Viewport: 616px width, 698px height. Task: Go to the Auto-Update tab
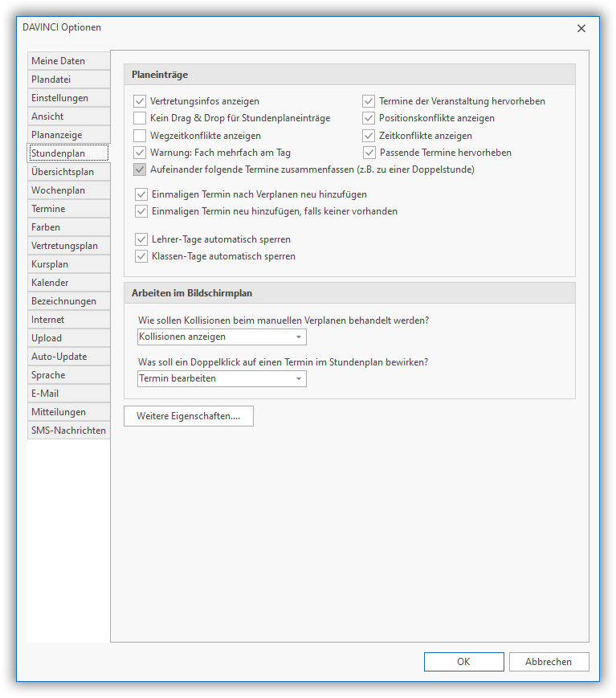click(x=68, y=357)
